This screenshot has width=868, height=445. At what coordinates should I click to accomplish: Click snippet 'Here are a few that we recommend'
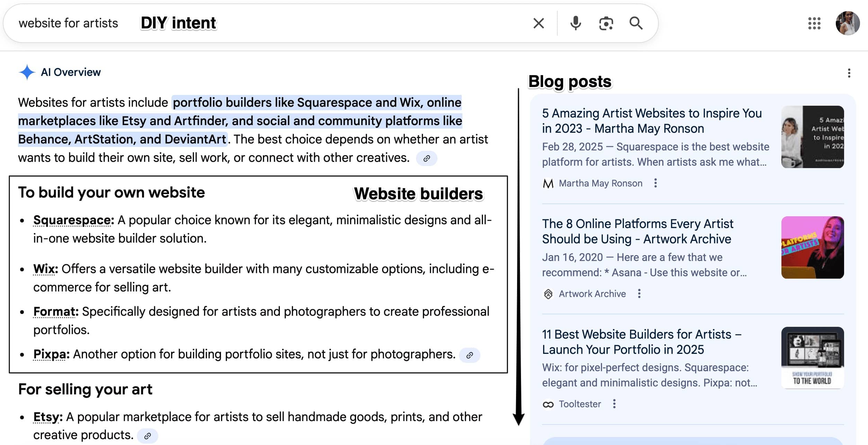[644, 265]
